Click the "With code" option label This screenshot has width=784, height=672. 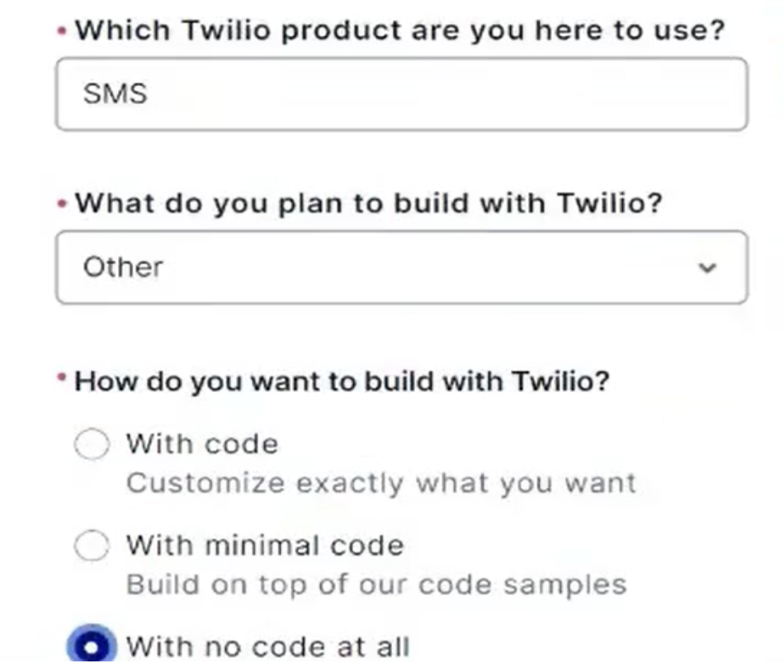tap(202, 444)
